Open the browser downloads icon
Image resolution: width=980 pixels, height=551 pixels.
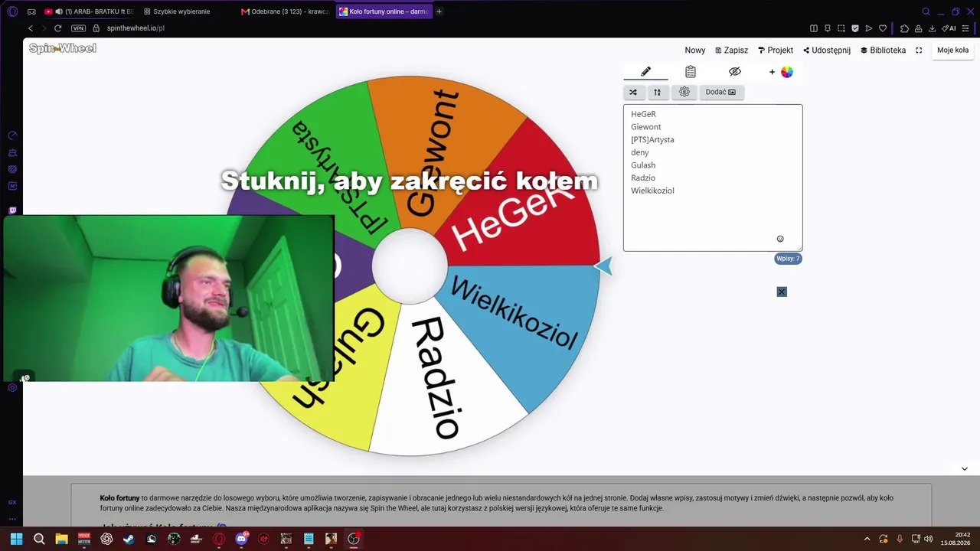(x=932, y=28)
